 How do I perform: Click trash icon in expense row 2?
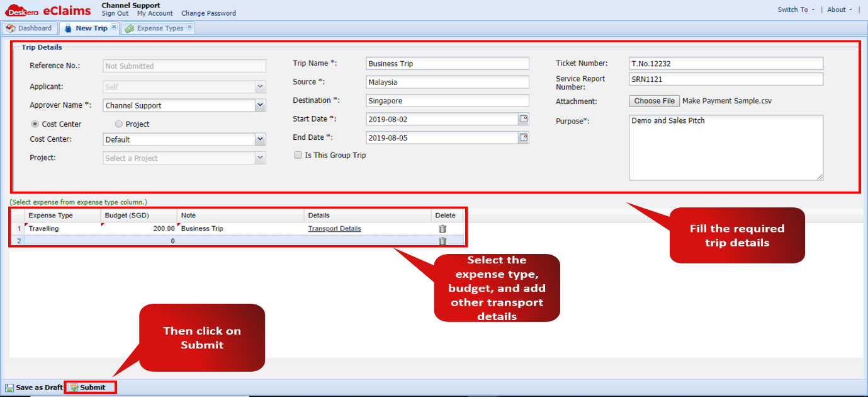(442, 241)
